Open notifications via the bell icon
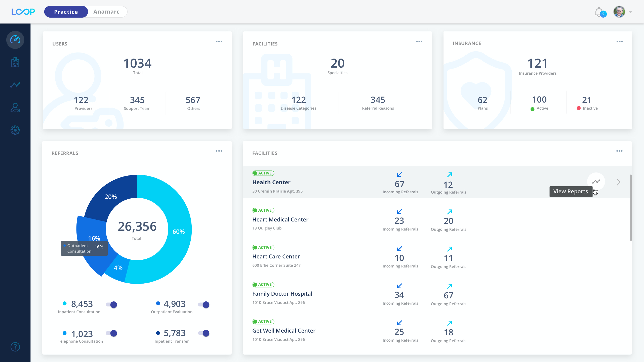644x362 pixels. [x=599, y=11]
